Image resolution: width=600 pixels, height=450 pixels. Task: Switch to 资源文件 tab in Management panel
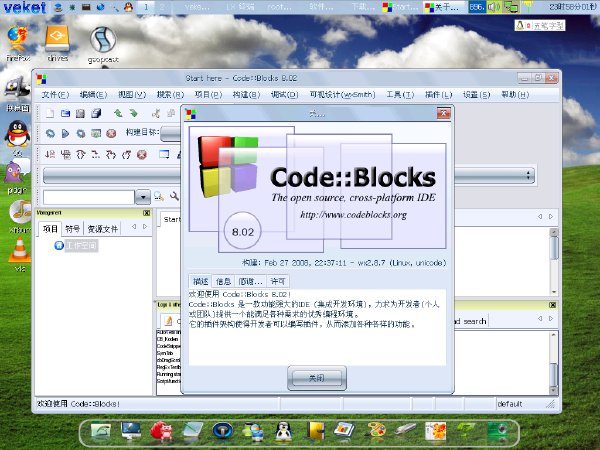pyautogui.click(x=103, y=229)
